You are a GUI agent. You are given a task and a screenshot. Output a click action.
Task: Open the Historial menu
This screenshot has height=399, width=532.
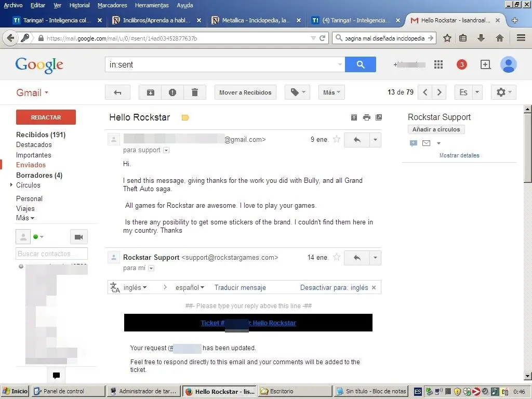(79, 5)
